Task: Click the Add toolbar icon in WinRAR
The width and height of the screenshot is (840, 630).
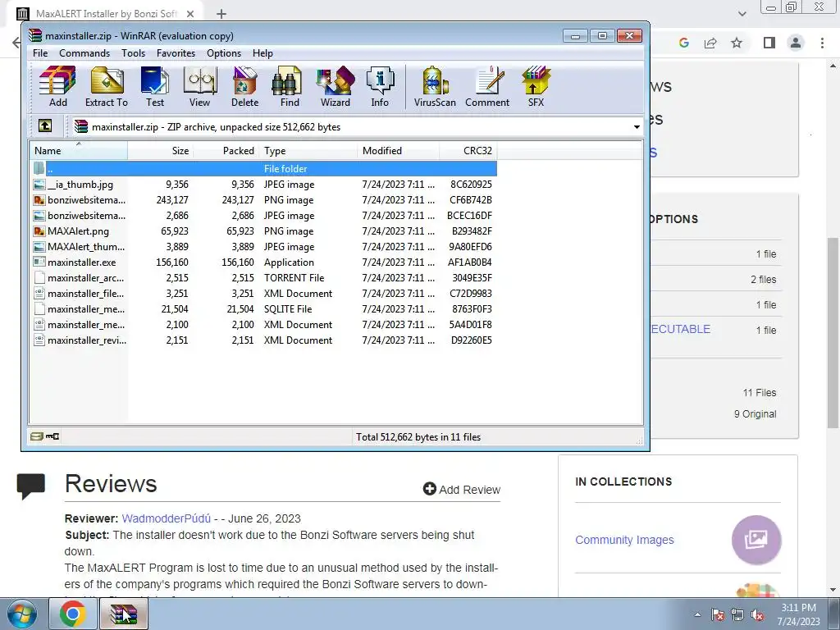Action: (58, 87)
